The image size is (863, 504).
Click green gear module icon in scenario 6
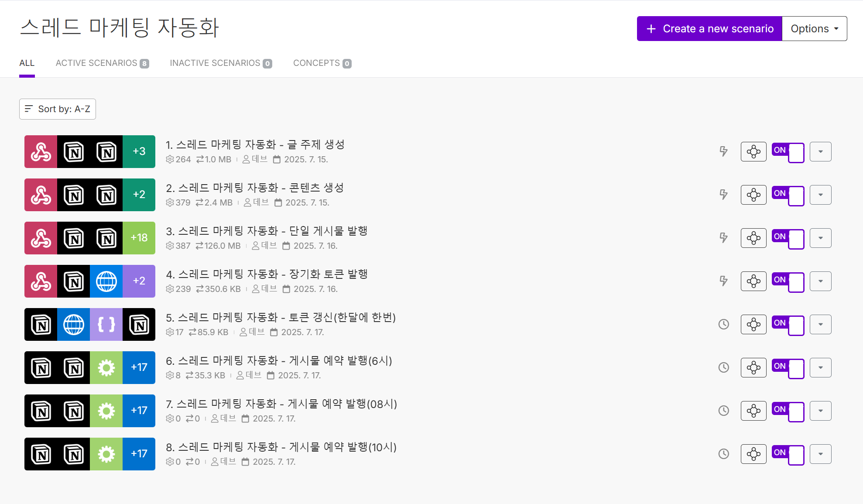tap(106, 367)
